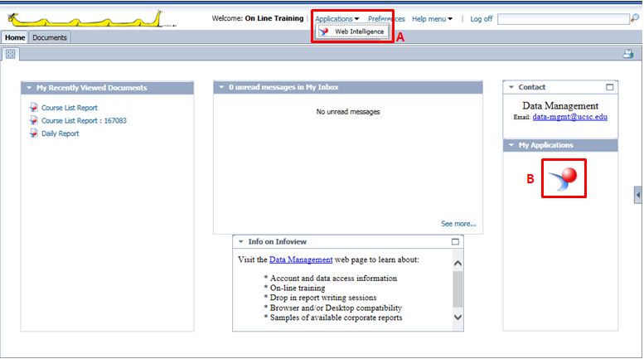Switch to the Documents tab
The width and height of the screenshot is (644, 359).
[50, 37]
